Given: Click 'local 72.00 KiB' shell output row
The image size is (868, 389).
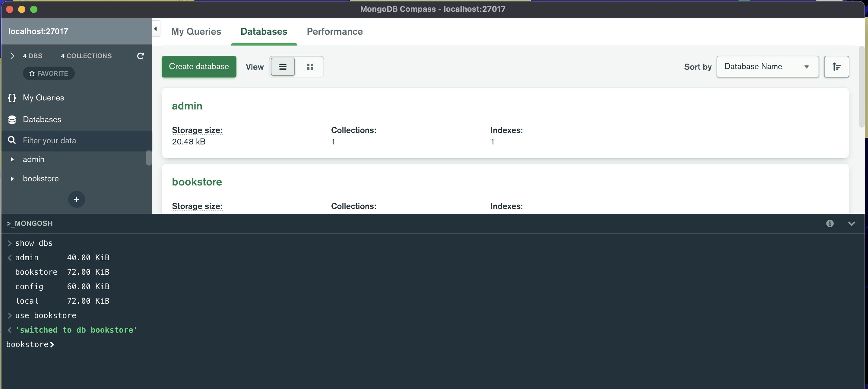Looking at the screenshot, I should click(62, 301).
